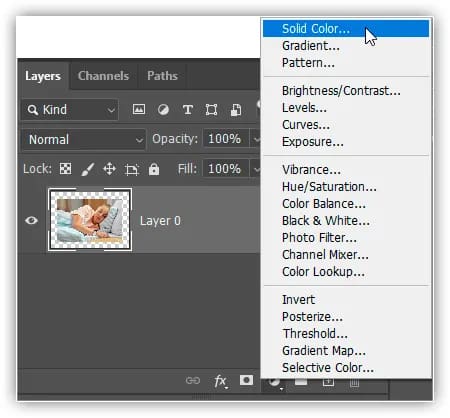The width and height of the screenshot is (450, 418).
Task: Expand the Opacity slider arrow
Action: coord(256,139)
